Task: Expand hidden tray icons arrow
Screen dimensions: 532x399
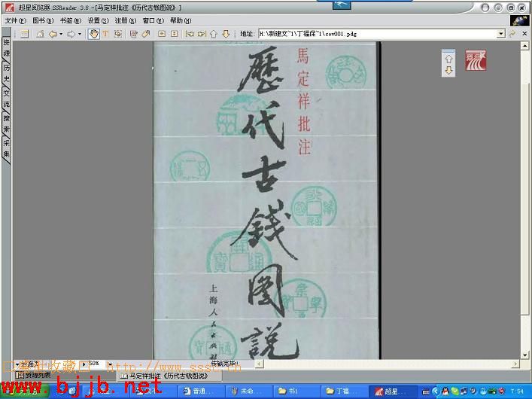Action: (x=436, y=391)
